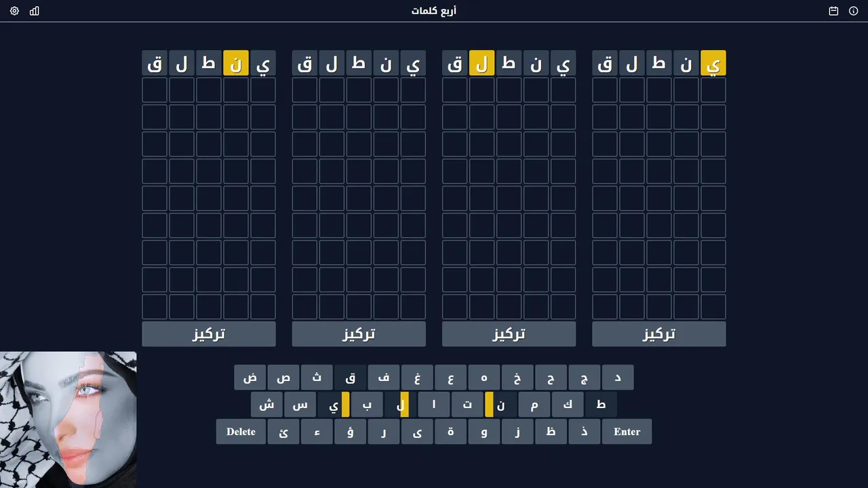Click تركيز under the board with yellow ل

pos(509,334)
